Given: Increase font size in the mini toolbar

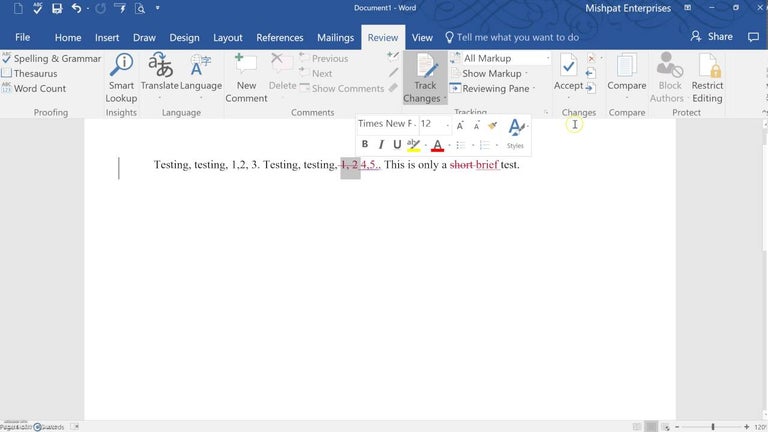Looking at the screenshot, I should (460, 126).
